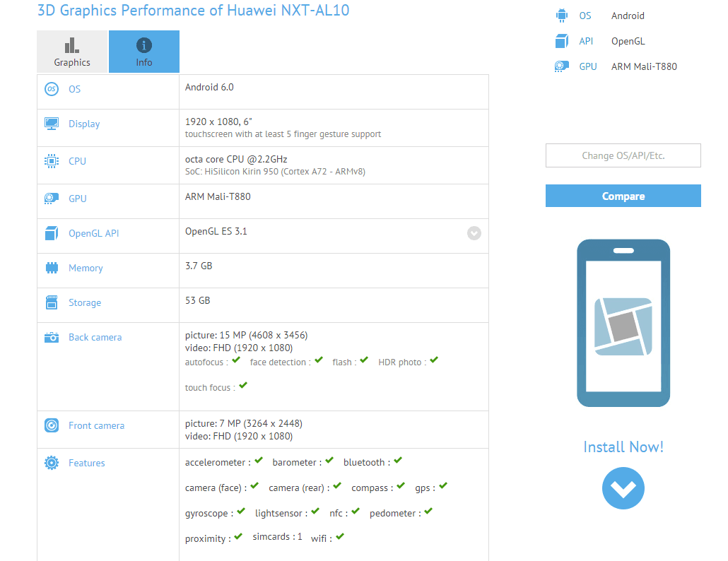Viewport: 728px width, 561px height.
Task: Click the CPU row label
Action: coord(77,161)
